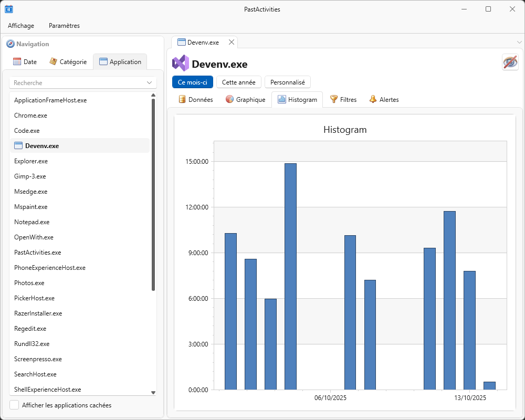Select the Ce mois-ci period toggle

coord(193,82)
